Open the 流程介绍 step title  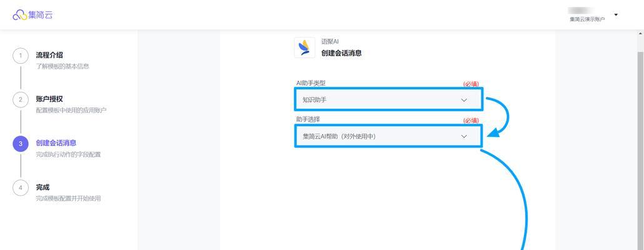tap(49, 55)
